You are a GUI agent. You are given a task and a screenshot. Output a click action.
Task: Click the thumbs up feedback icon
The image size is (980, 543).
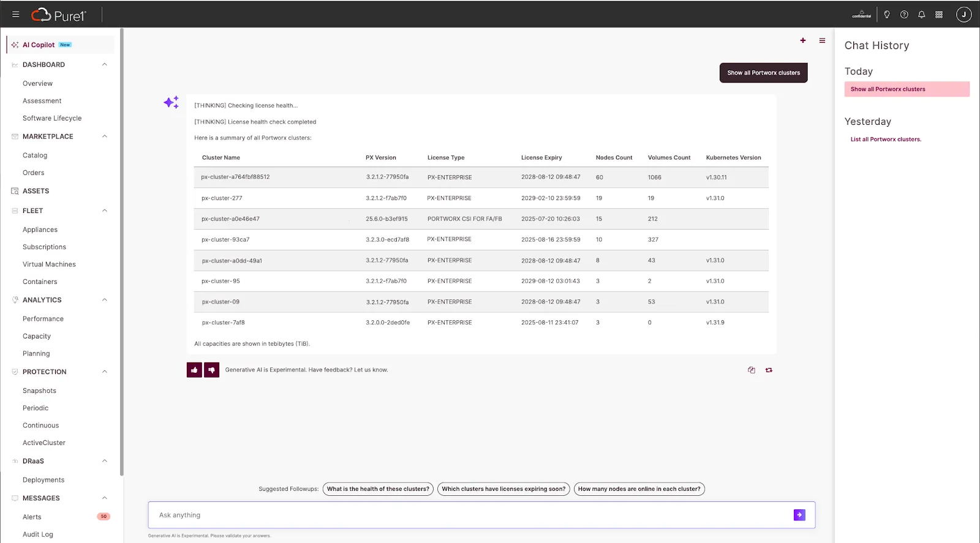point(194,370)
